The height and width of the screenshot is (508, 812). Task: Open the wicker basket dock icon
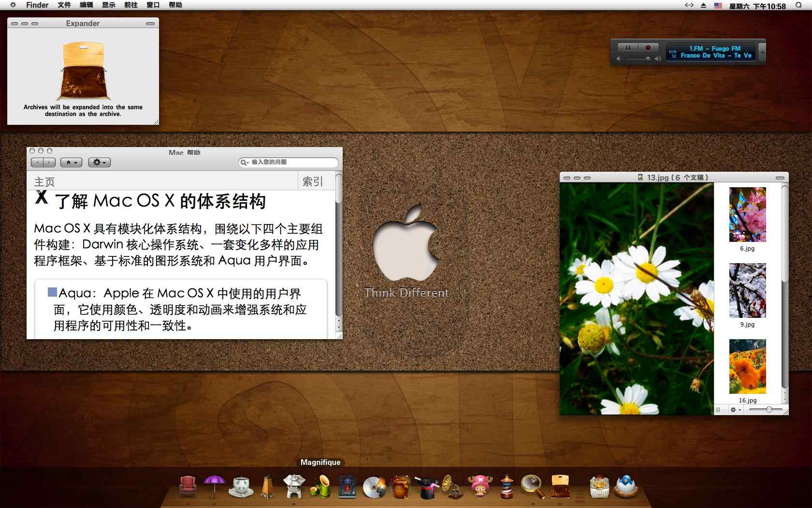click(x=599, y=487)
